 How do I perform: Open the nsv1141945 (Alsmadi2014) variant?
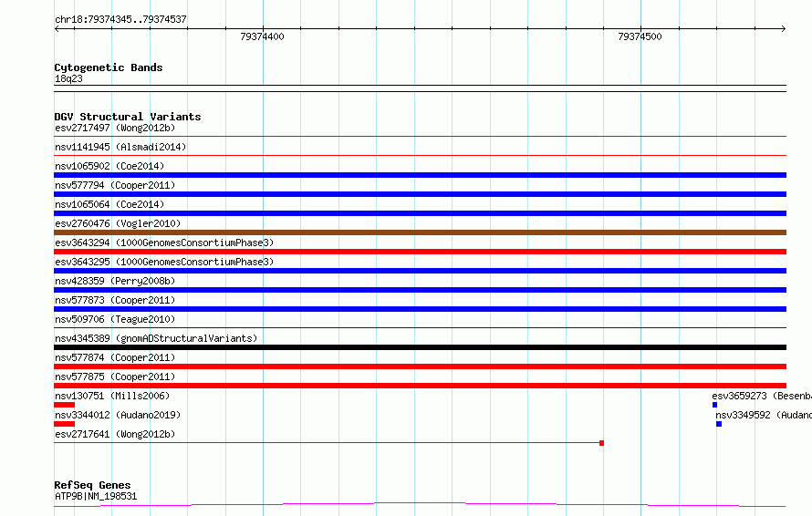(x=120, y=147)
